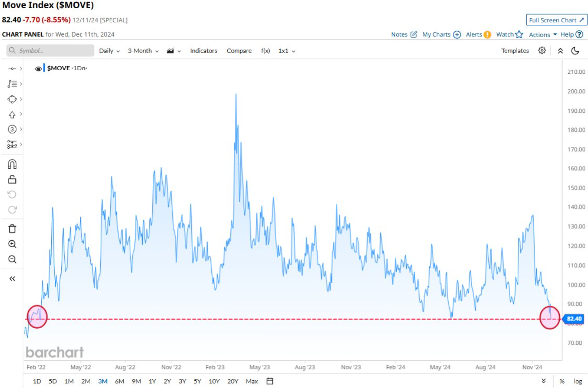Viewport: 588px width, 388px height.
Task: Open the Daily frequency dropdown
Action: click(109, 51)
